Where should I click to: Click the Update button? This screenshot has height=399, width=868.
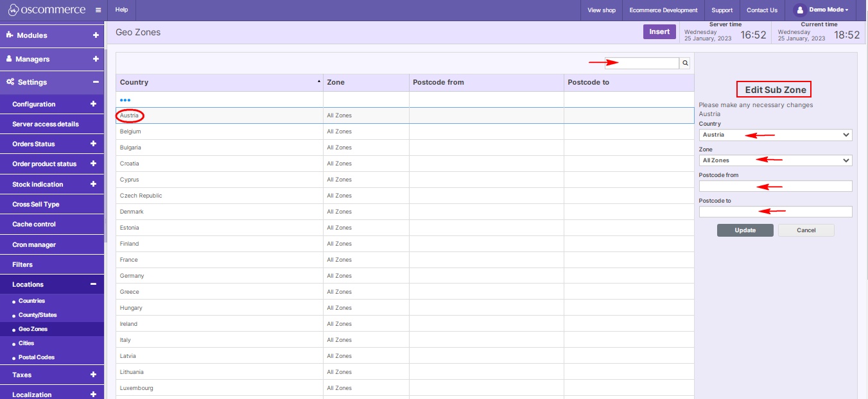point(745,230)
